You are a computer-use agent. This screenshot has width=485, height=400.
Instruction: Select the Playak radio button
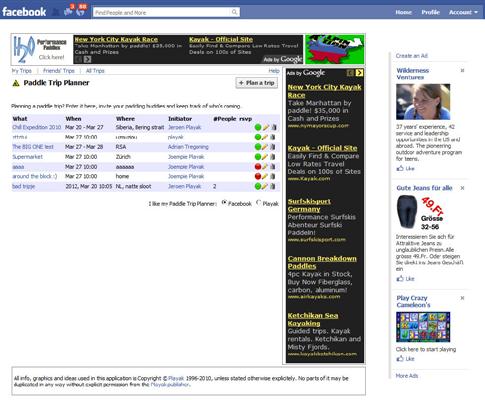pos(259,202)
